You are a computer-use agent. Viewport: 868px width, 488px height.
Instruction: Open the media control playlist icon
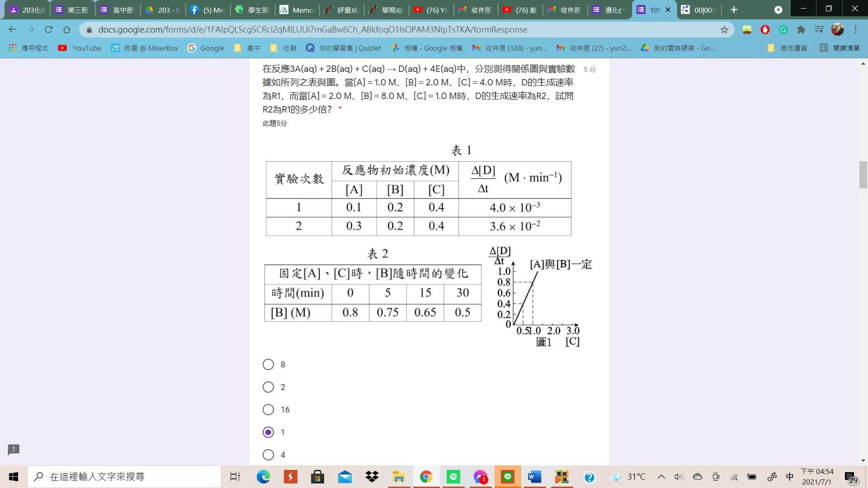819,29
